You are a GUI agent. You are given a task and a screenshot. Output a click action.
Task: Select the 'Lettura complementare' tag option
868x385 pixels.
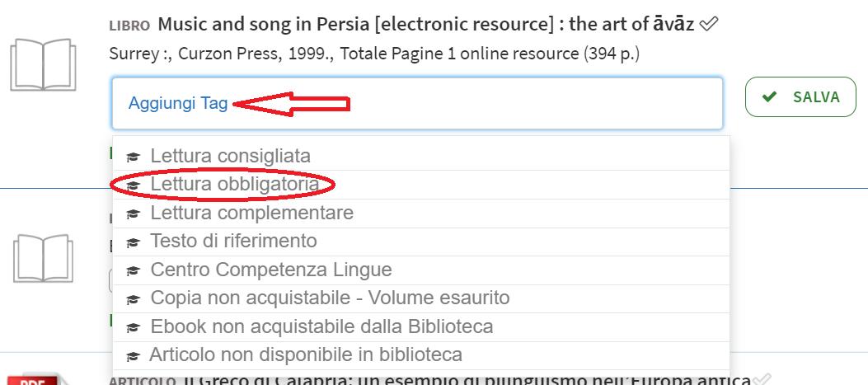click(251, 213)
